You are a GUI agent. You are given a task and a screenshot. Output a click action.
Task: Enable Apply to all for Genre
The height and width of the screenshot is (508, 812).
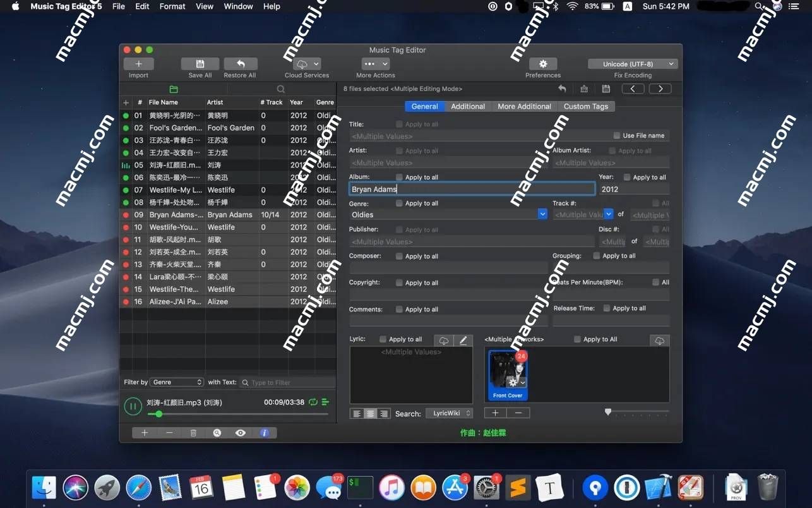tap(399, 203)
